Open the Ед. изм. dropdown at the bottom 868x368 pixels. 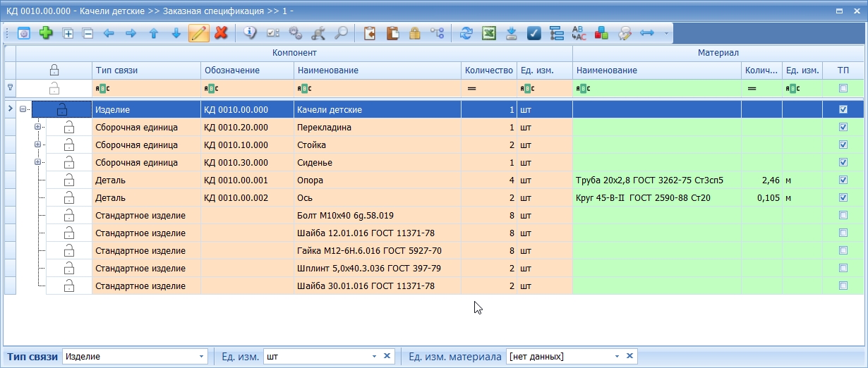click(374, 357)
